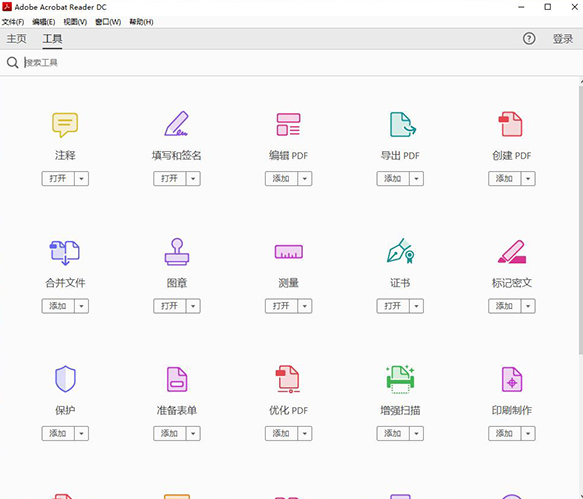Open the 帮助(H) menu

(x=141, y=22)
